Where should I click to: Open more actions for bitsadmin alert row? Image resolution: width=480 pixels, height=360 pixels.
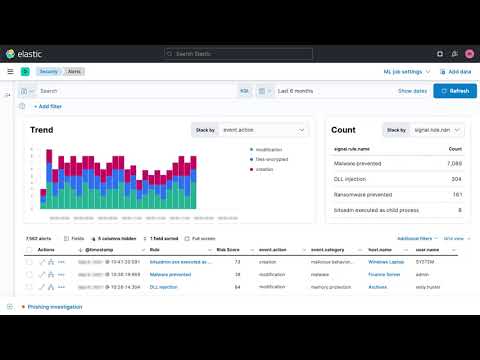point(61,262)
